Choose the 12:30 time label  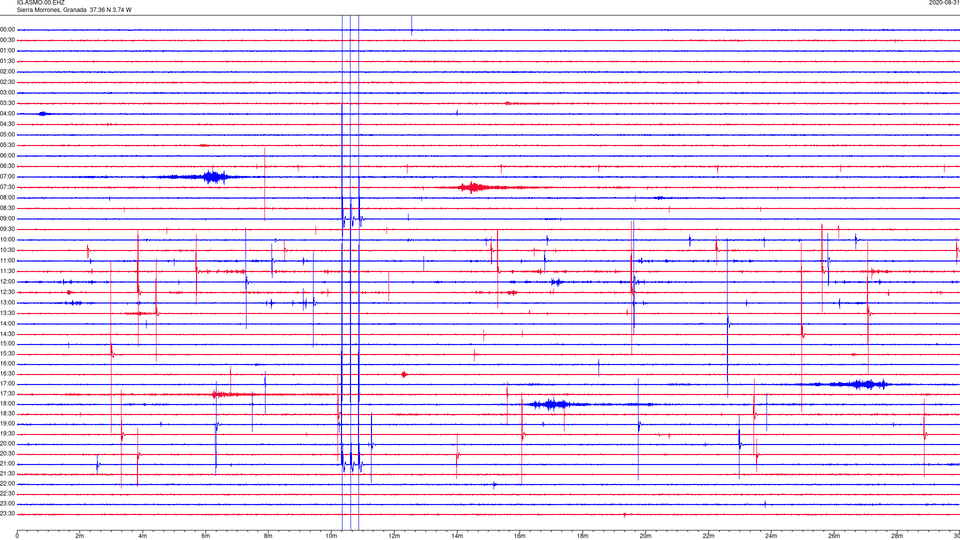pyautogui.click(x=7, y=292)
